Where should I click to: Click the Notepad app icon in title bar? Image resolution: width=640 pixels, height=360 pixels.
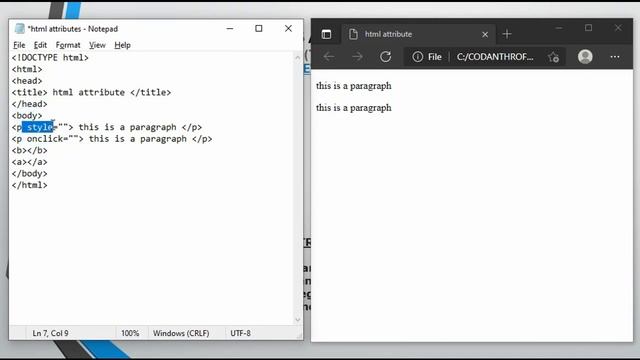click(x=19, y=29)
